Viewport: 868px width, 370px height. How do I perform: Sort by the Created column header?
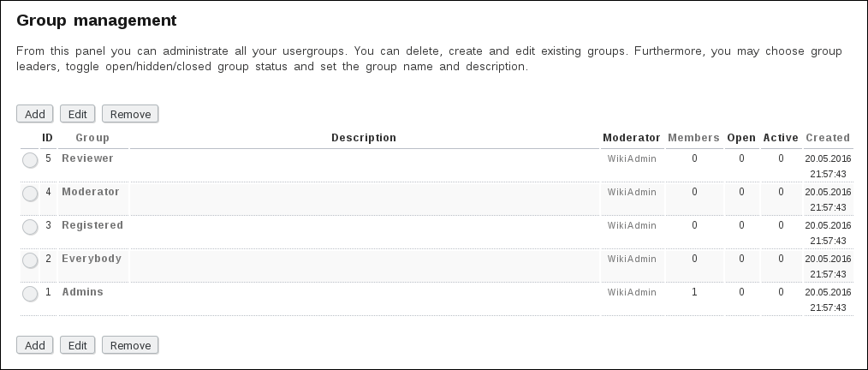click(828, 138)
